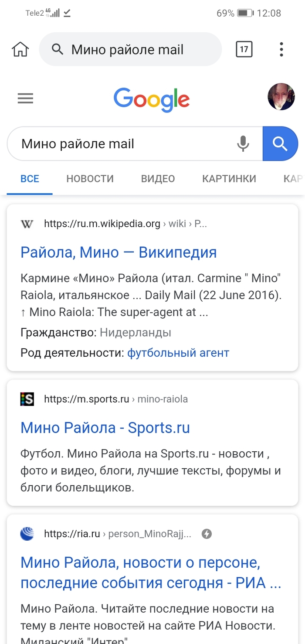Start voice search with microphone icon
Image resolution: width=305 pixels, height=644 pixels.
click(243, 143)
